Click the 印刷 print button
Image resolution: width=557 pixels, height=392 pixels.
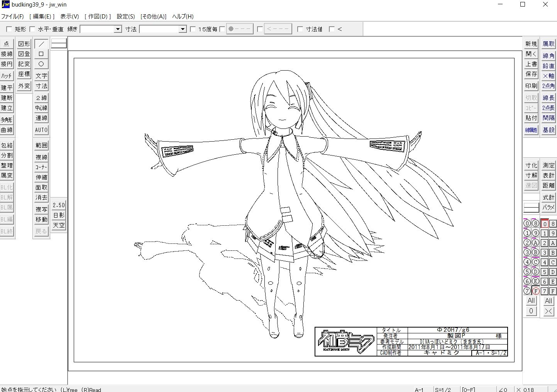pyautogui.click(x=531, y=86)
